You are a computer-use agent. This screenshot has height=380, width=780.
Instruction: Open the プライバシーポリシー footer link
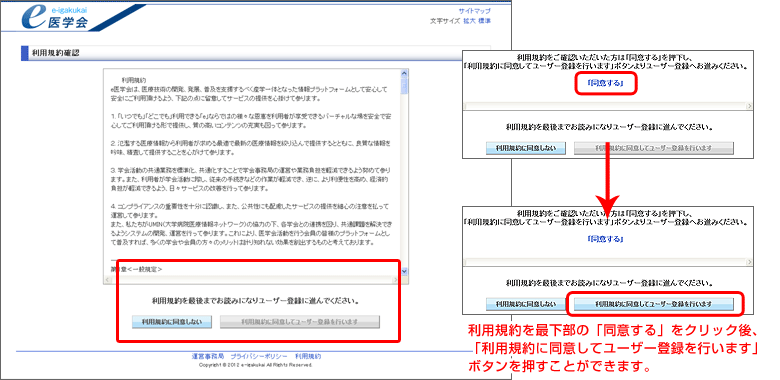(x=259, y=357)
